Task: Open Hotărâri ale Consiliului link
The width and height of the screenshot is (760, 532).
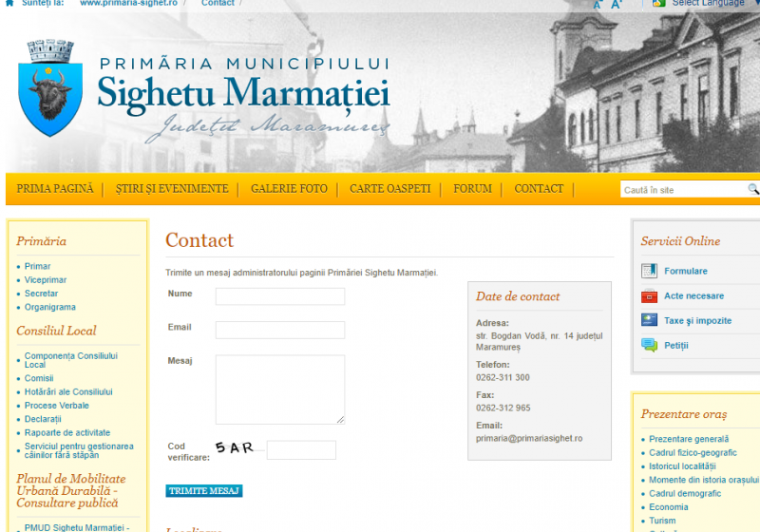Action: point(68,391)
